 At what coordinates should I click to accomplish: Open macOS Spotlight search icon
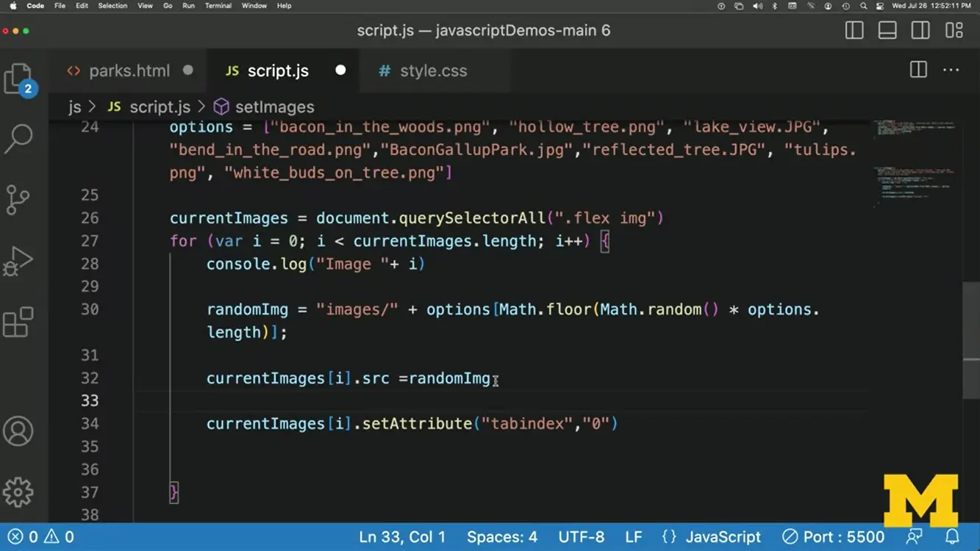tap(863, 6)
